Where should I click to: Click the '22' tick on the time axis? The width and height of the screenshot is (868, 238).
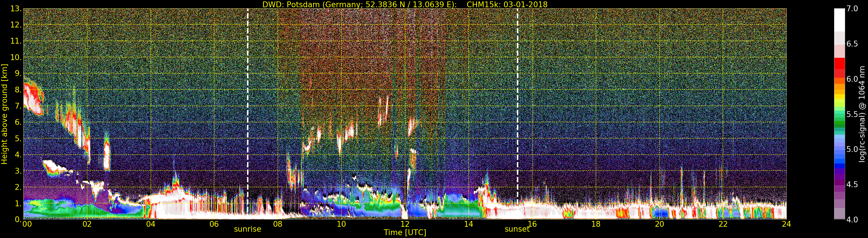point(723,224)
